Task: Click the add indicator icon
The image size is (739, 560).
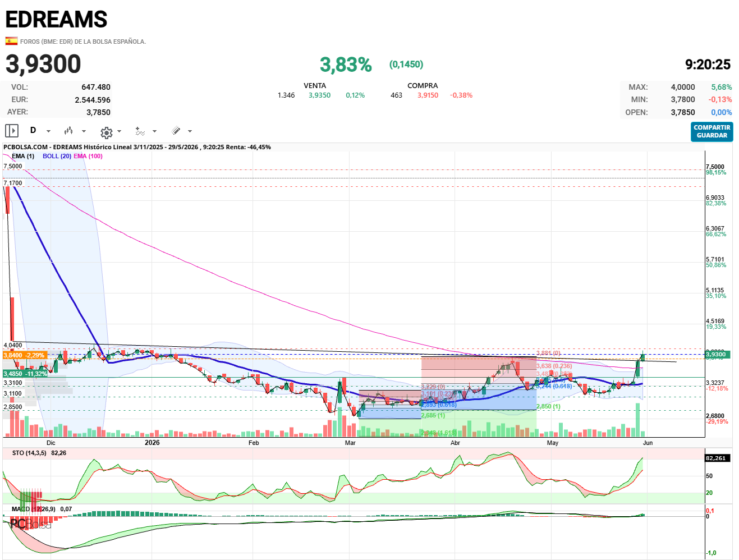Action: 140,131
